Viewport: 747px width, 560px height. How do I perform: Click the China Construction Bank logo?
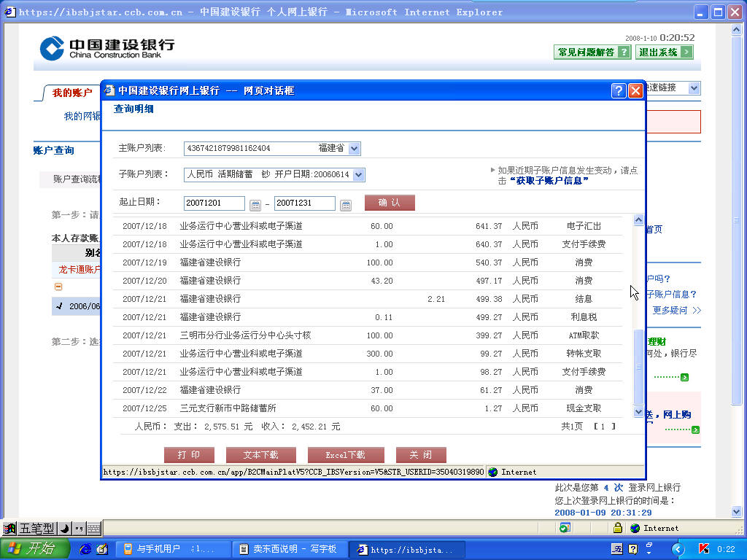tap(107, 48)
